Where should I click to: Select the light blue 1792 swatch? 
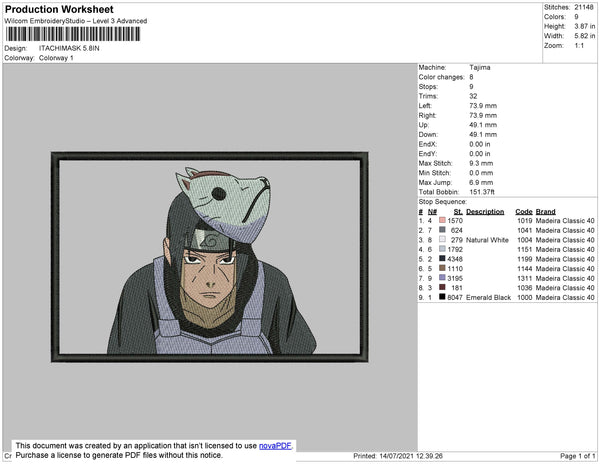[442, 249]
